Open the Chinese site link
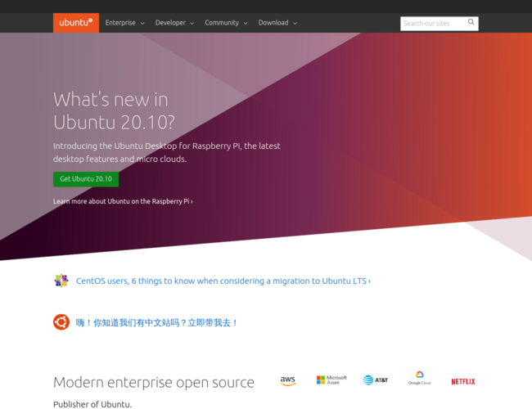The width and height of the screenshot is (532, 409). pyautogui.click(x=156, y=322)
